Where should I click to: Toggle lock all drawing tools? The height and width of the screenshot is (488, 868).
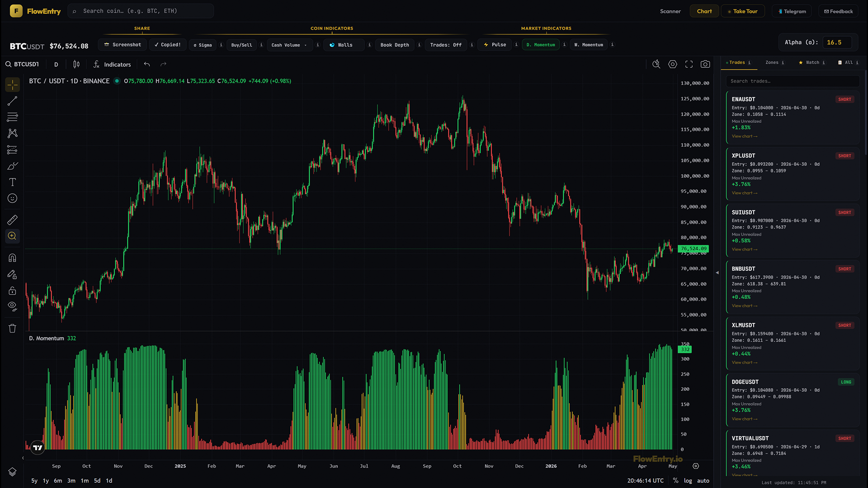tap(12, 291)
